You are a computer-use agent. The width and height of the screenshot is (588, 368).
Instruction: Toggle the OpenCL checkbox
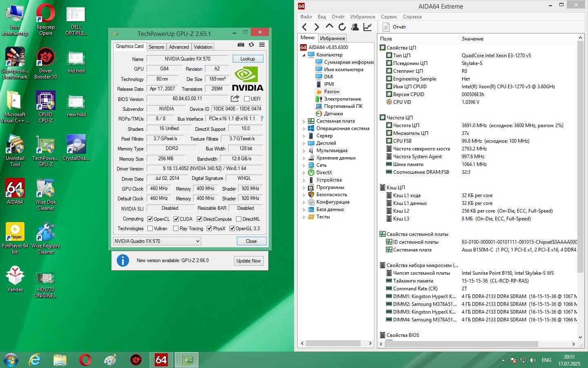150,219
